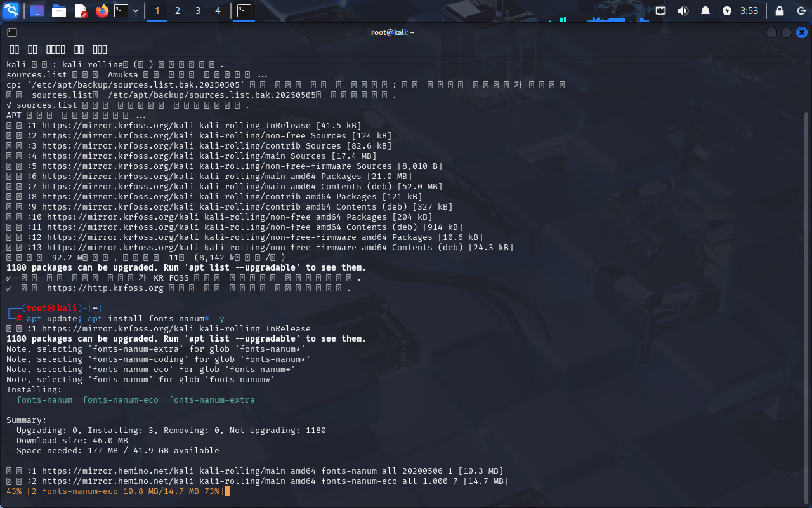The height and width of the screenshot is (508, 812).
Task: Click the clock showing 3:53
Action: tap(749, 11)
